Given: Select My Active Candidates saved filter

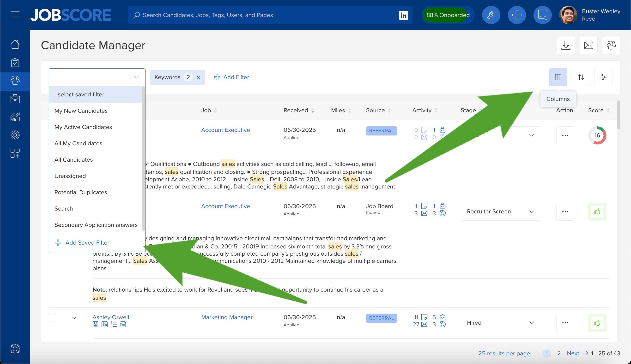Looking at the screenshot, I should 95,127.
